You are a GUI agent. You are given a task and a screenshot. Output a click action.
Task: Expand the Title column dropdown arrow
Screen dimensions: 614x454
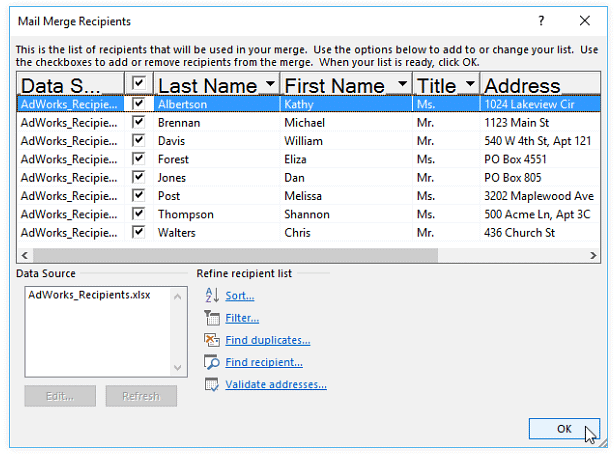coord(468,85)
